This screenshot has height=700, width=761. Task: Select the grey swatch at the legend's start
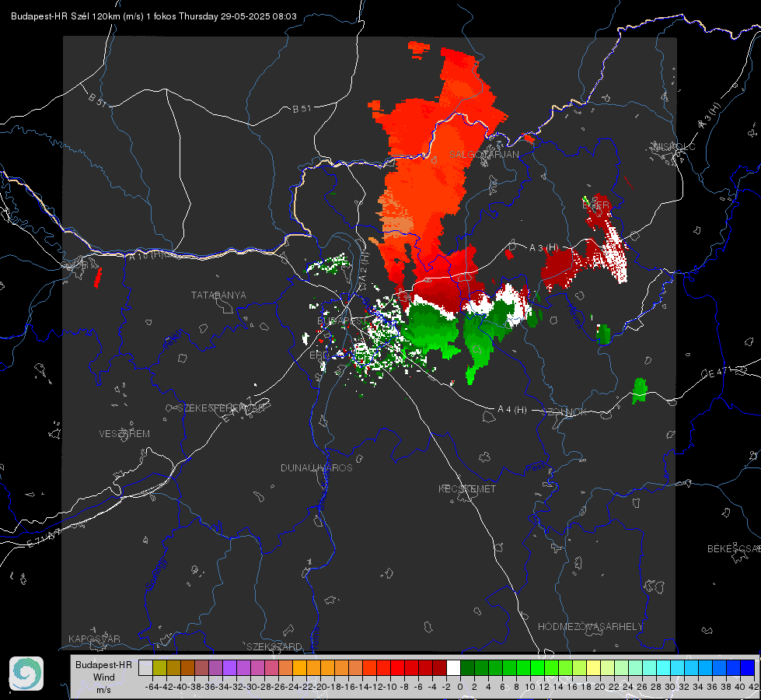(x=145, y=667)
